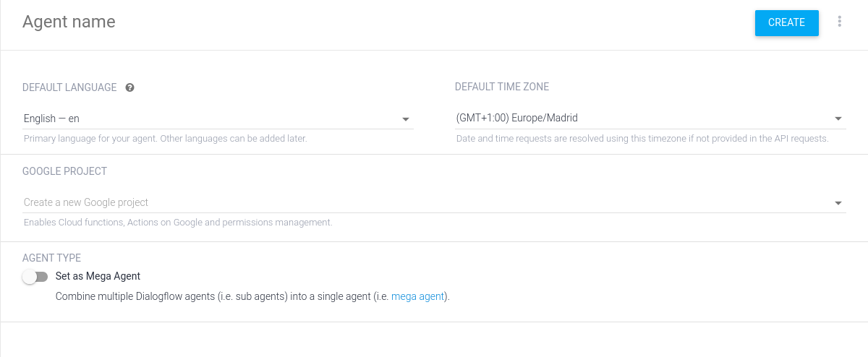The height and width of the screenshot is (357, 868).
Task: Toggle the Set as Mega Agent switch
Action: 35,277
